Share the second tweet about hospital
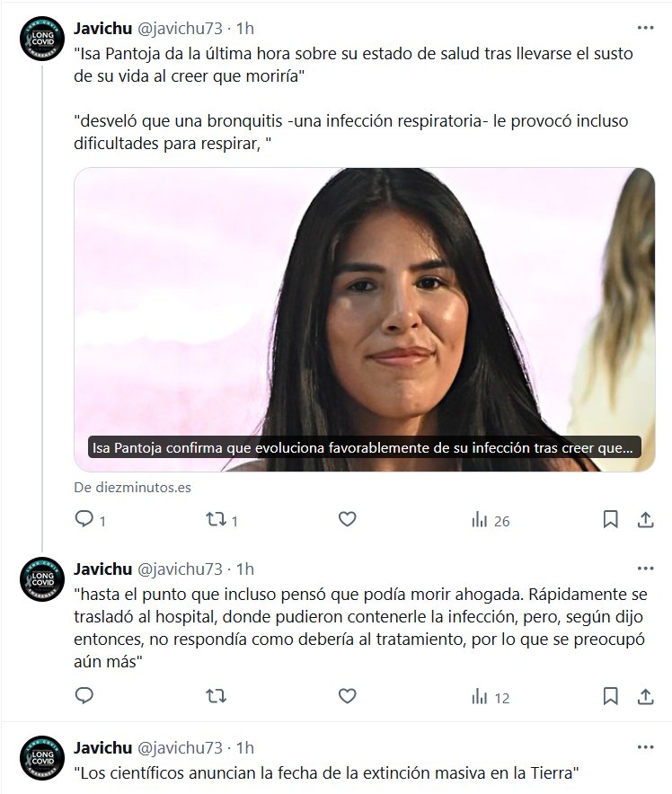Screen dimensions: 672x794 [x=645, y=696]
